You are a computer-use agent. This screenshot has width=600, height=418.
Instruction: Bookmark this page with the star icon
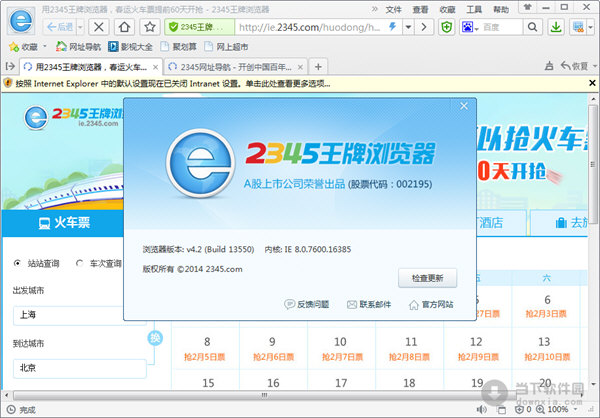150,27
